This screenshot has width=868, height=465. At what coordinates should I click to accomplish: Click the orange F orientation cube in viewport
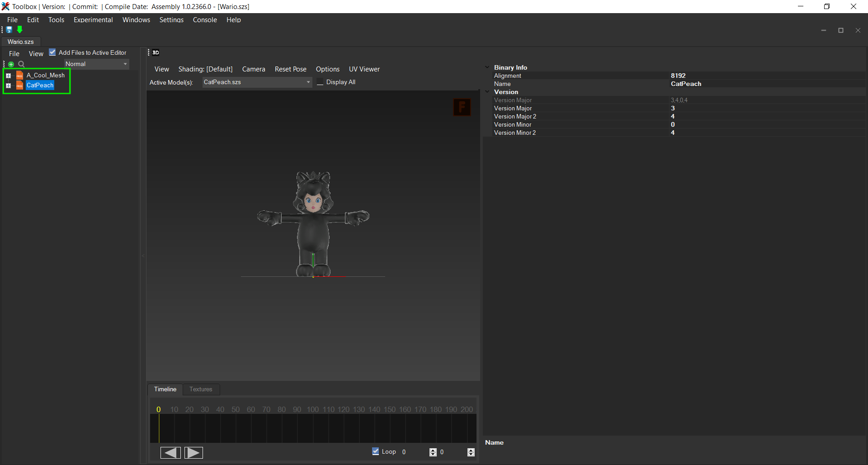(x=462, y=107)
